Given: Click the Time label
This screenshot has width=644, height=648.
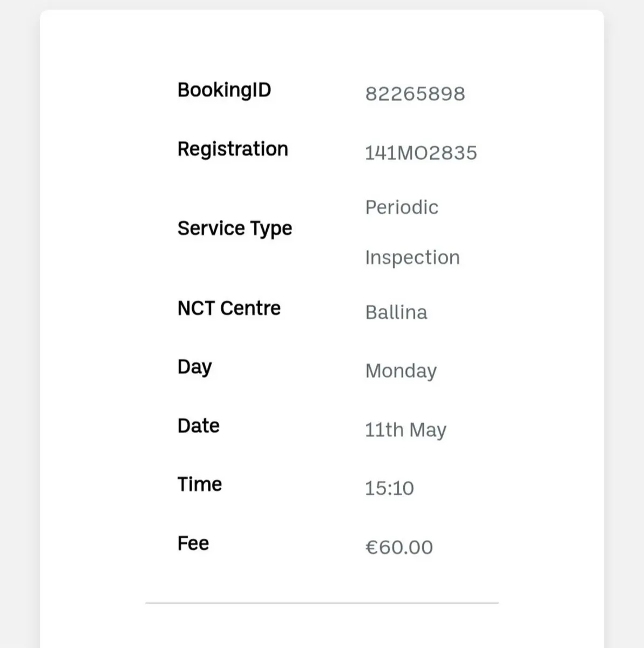Looking at the screenshot, I should (x=199, y=484).
